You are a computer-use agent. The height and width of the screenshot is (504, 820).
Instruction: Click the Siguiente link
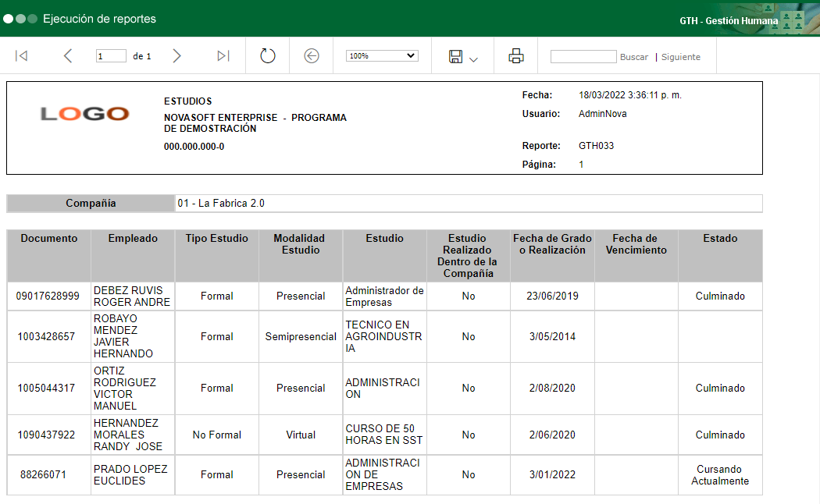click(680, 57)
